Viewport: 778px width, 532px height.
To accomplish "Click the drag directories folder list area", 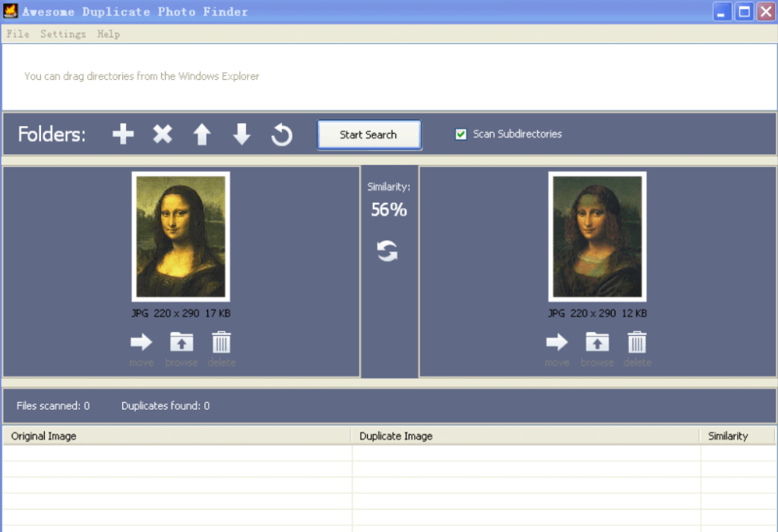I will click(389, 77).
